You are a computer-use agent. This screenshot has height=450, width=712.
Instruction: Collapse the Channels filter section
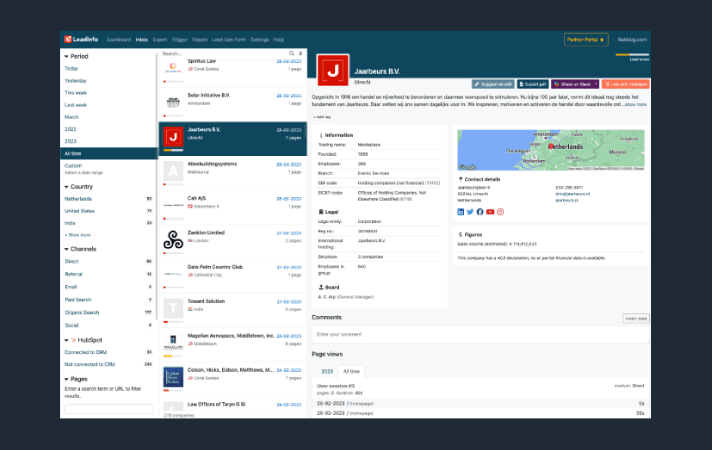66,249
